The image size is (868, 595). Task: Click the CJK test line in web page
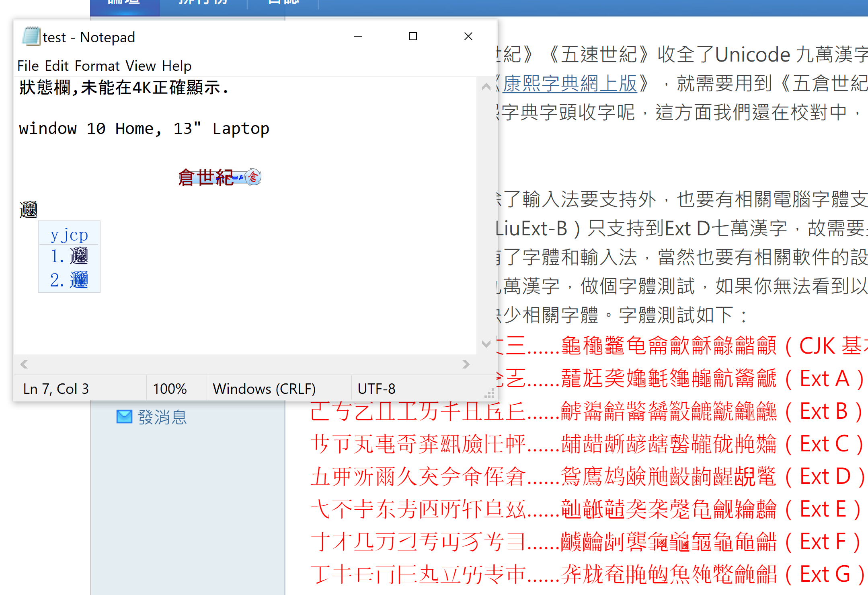point(683,346)
